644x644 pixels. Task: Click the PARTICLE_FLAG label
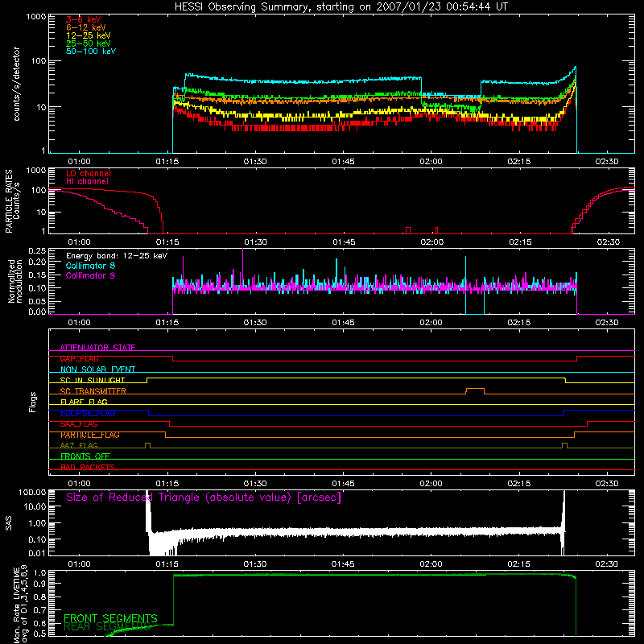click(x=90, y=435)
